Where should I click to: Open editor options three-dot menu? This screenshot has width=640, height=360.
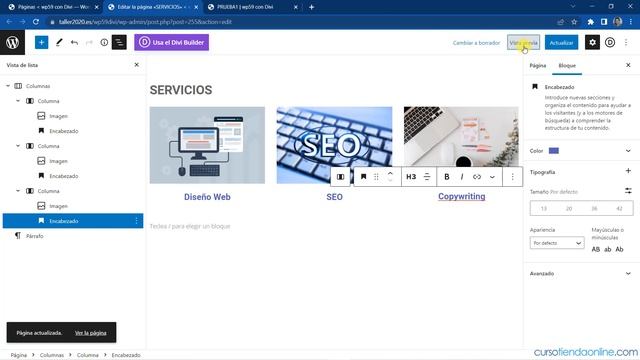[626, 42]
